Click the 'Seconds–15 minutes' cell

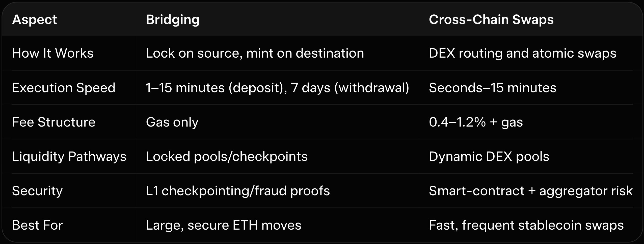492,88
